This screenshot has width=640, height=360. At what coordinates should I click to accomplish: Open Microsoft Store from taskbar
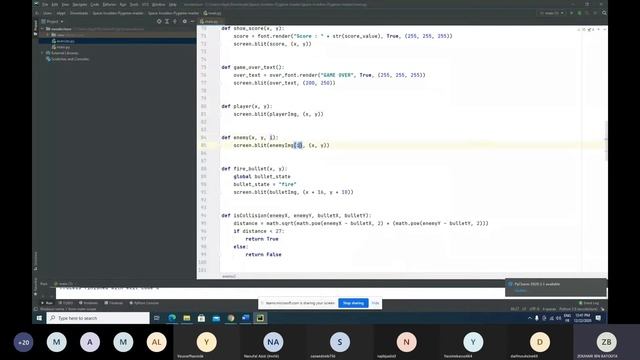pos(201,318)
